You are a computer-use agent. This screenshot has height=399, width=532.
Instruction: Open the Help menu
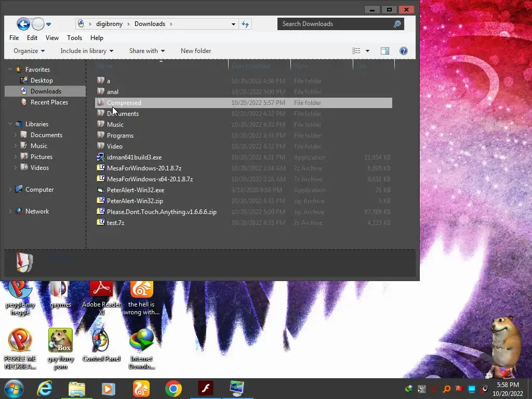[97, 37]
